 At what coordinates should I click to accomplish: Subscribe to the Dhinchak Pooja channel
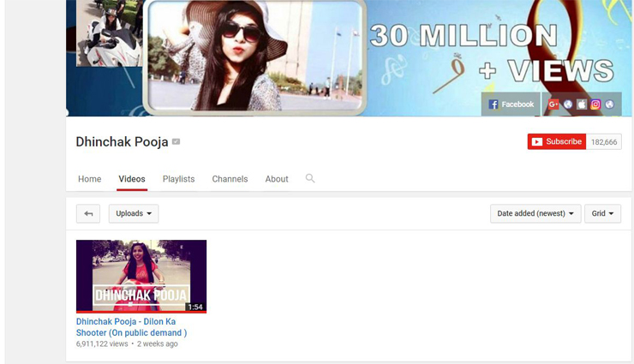coord(557,142)
